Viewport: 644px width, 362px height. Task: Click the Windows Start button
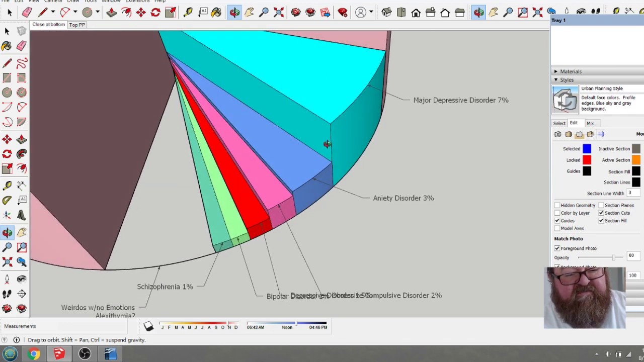coord(10,354)
